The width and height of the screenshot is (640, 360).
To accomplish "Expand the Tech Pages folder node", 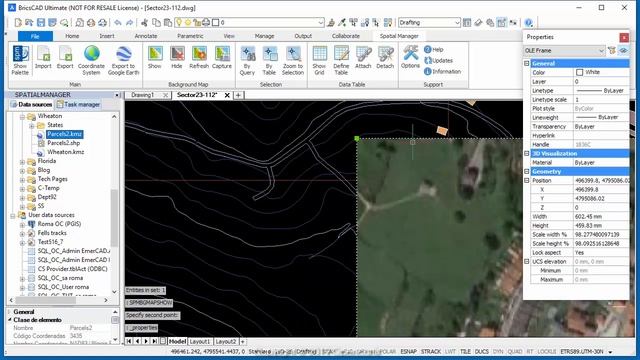I will point(22,180).
